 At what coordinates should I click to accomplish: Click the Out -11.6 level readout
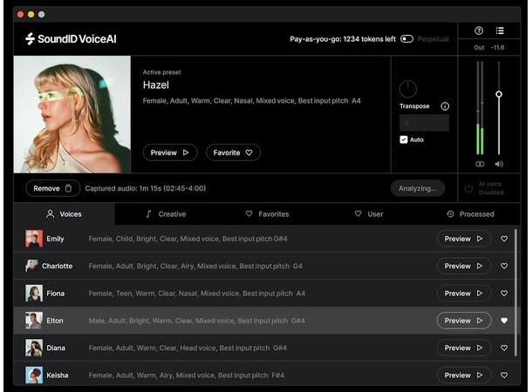click(489, 47)
